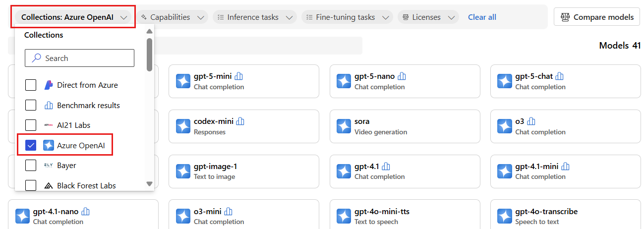Tick the AI21 Labs collection checkbox
This screenshot has width=644, height=229.
pyautogui.click(x=31, y=125)
